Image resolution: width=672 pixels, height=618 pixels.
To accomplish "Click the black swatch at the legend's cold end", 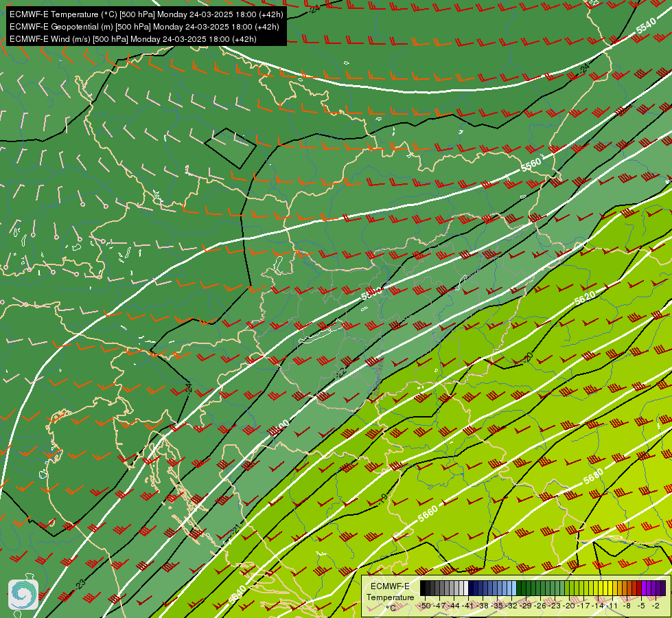I will (423, 588).
